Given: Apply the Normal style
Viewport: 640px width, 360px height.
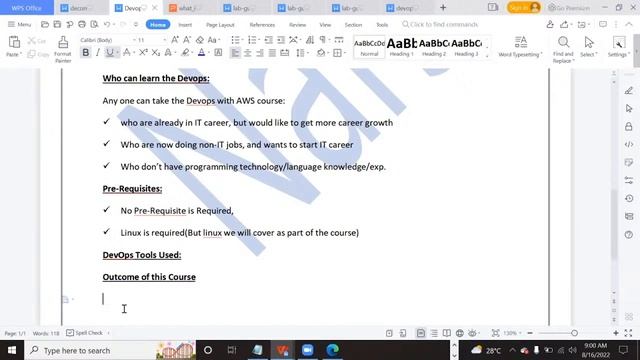Looking at the screenshot, I should point(369,47).
